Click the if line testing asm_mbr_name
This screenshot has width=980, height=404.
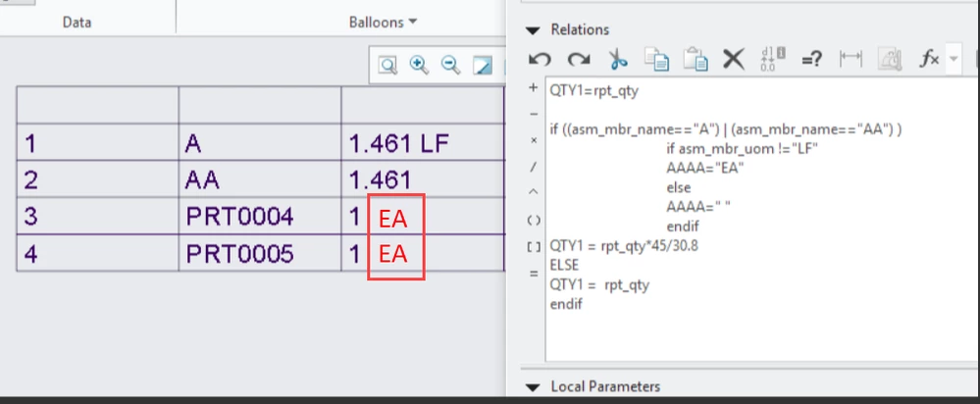coord(726,129)
